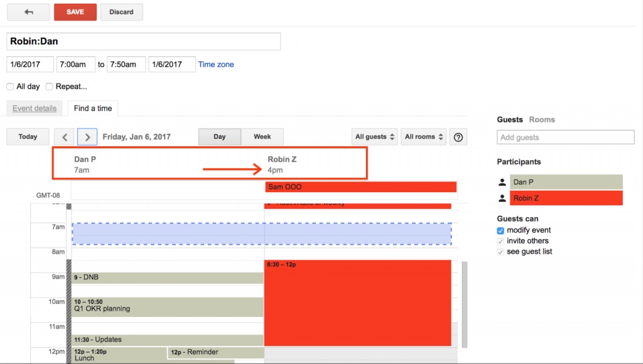
Task: Focus the Add guests field
Action: [566, 137]
